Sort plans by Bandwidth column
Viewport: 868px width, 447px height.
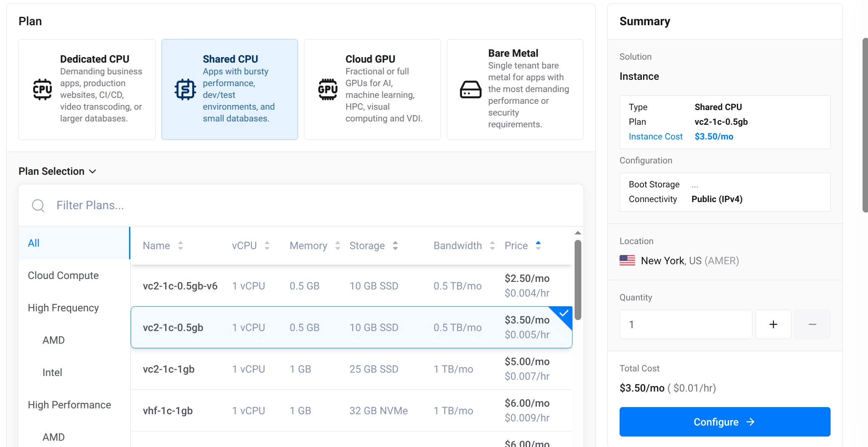pyautogui.click(x=492, y=246)
